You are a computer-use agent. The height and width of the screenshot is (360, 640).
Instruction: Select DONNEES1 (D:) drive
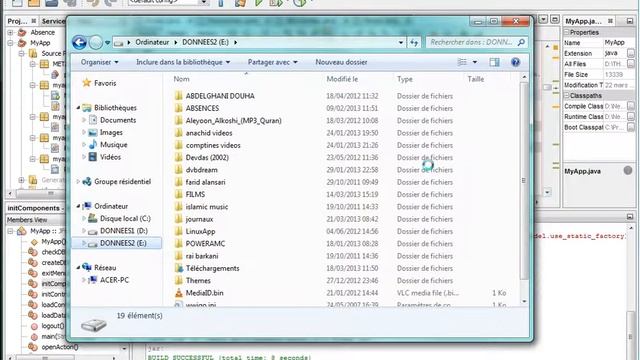coord(123,231)
